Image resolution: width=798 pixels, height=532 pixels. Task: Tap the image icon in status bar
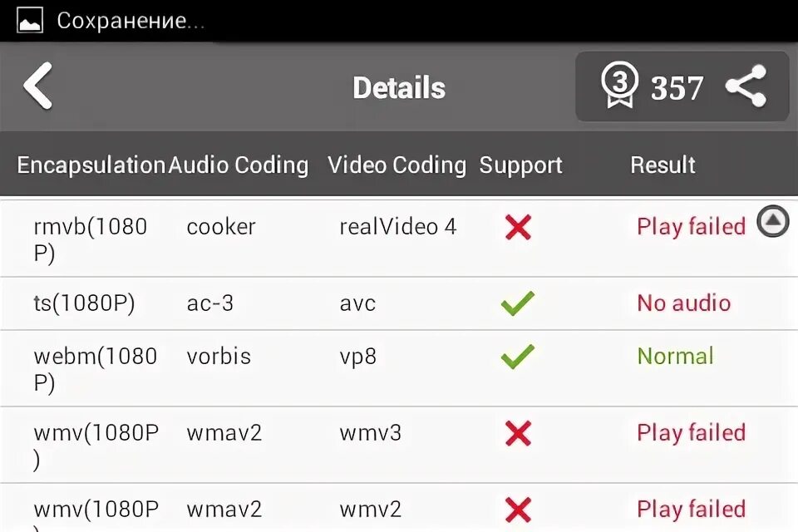pos(30,21)
